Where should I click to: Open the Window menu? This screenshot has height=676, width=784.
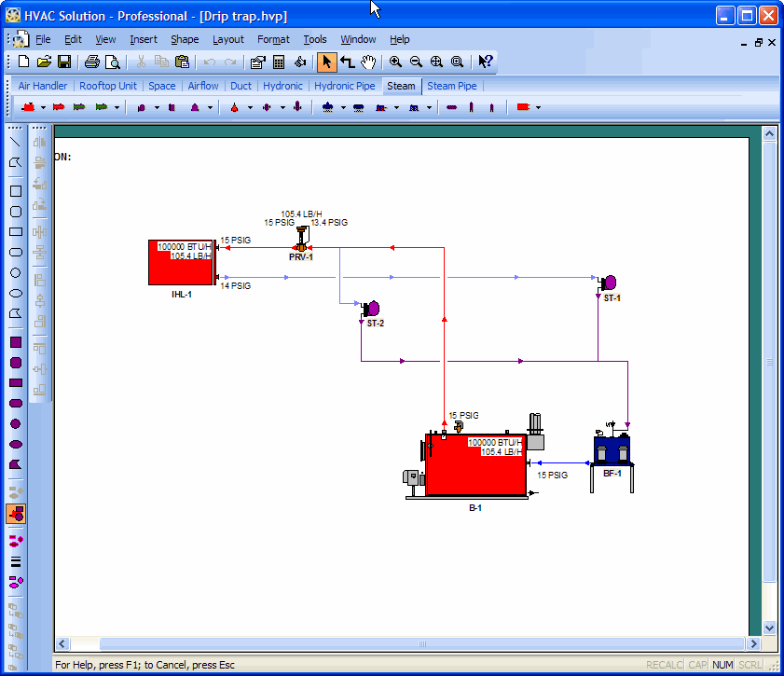pos(358,39)
